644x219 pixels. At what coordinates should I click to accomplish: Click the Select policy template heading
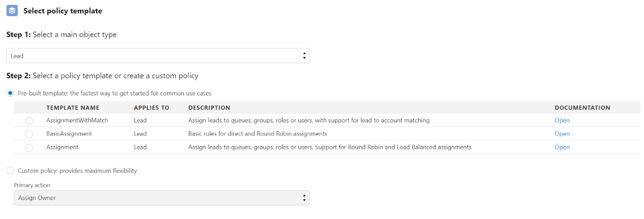(63, 11)
